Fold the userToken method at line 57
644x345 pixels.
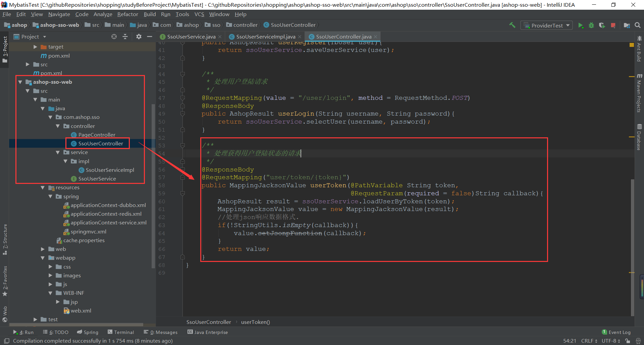182,178
